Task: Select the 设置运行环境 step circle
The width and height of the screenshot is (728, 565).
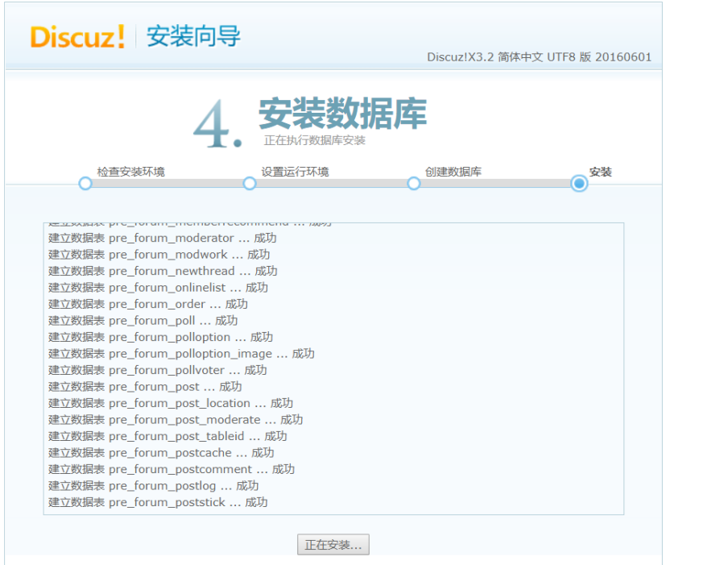Action: [x=250, y=183]
